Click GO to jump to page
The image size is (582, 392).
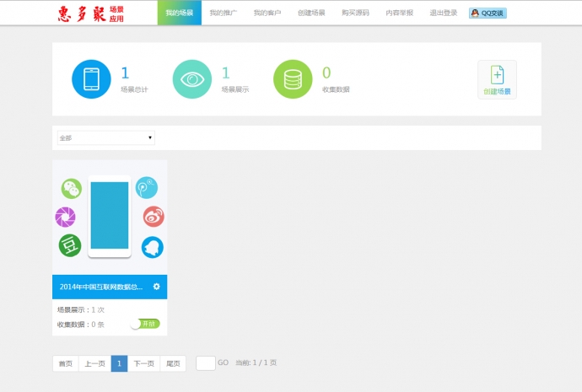pos(223,362)
